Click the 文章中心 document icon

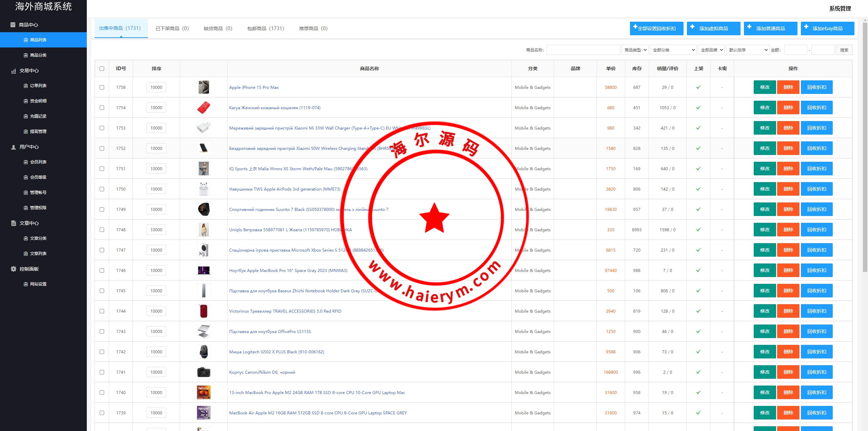tap(14, 223)
